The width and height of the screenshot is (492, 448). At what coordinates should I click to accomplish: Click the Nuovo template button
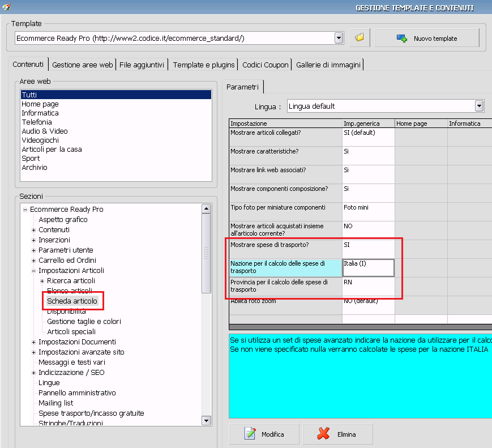coord(427,39)
